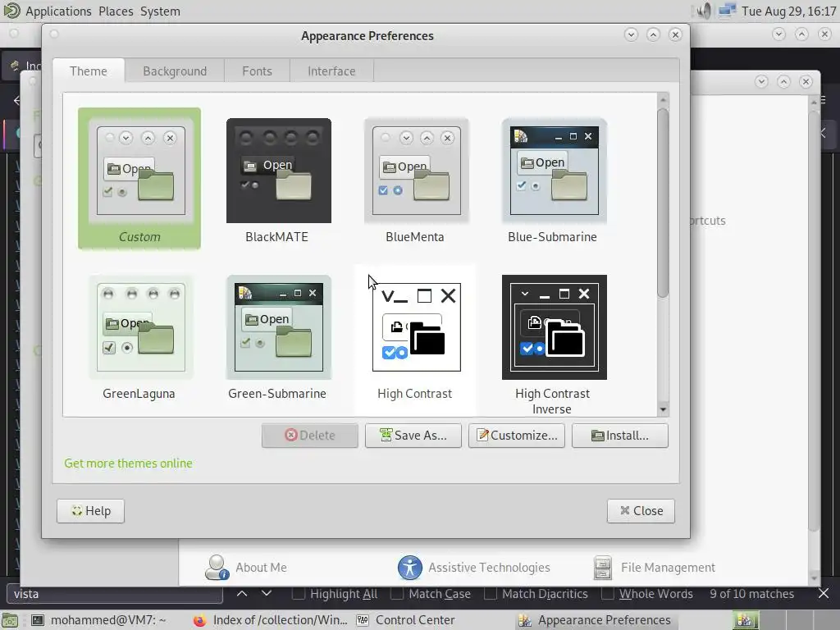Viewport: 840px width, 630px height.
Task: Roll down Appearance Preferences title bar chevron
Action: click(x=631, y=34)
